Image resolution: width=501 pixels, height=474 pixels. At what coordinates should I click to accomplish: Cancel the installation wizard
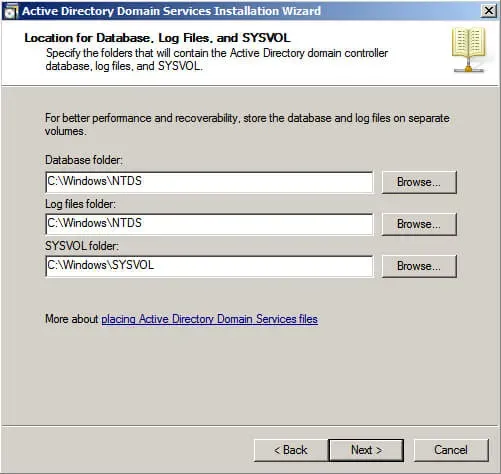tap(451, 450)
